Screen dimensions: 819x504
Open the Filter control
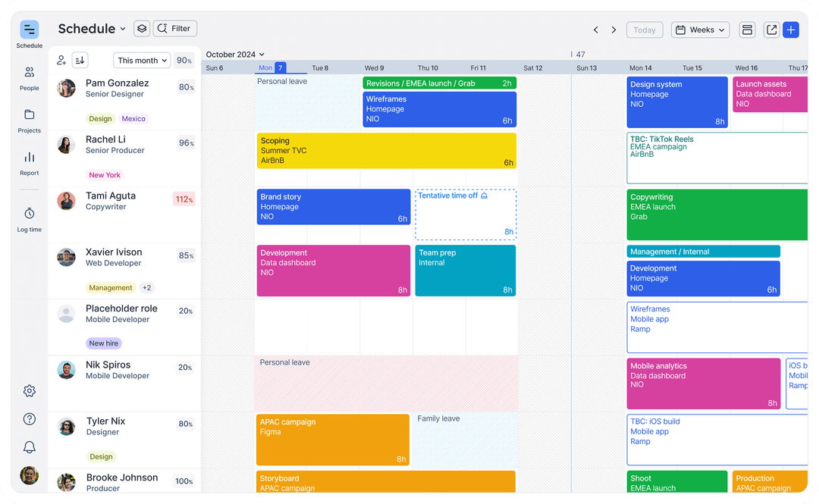pyautogui.click(x=175, y=28)
